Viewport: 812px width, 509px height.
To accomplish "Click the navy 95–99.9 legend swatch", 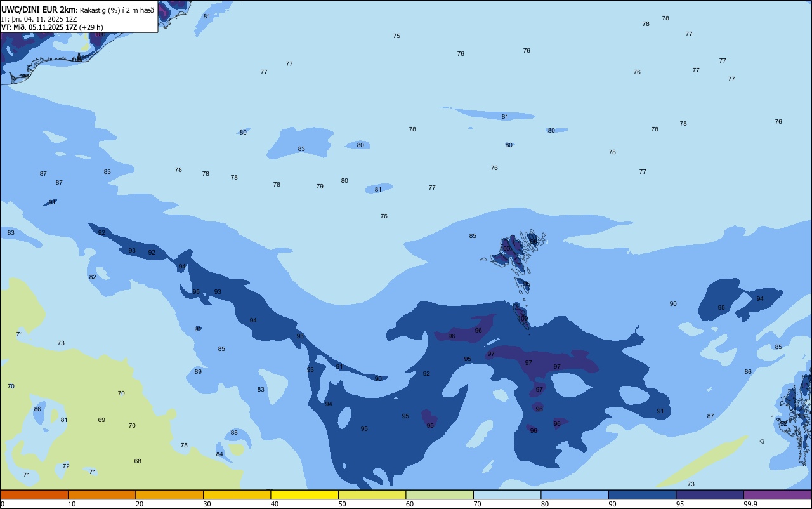I will point(710,494).
